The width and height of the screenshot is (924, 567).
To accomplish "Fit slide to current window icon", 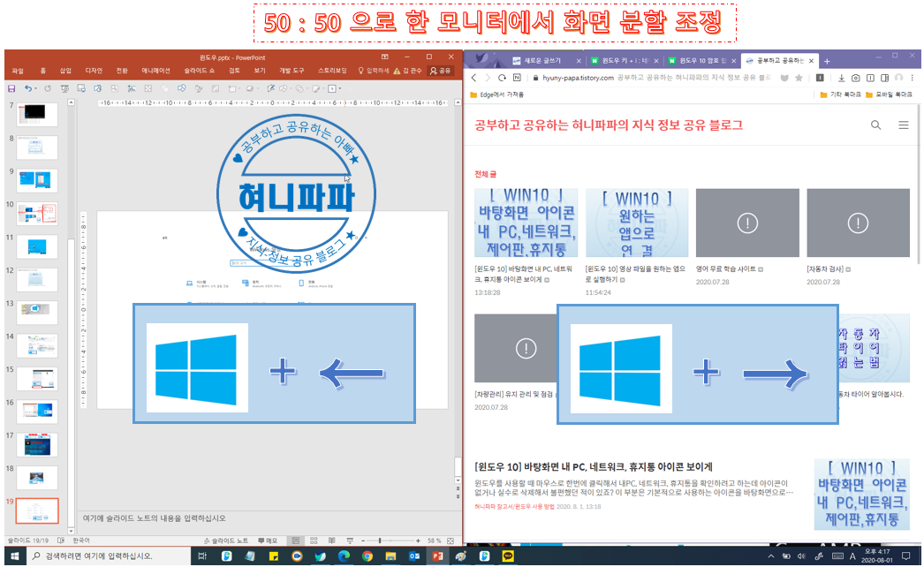I will click(451, 541).
